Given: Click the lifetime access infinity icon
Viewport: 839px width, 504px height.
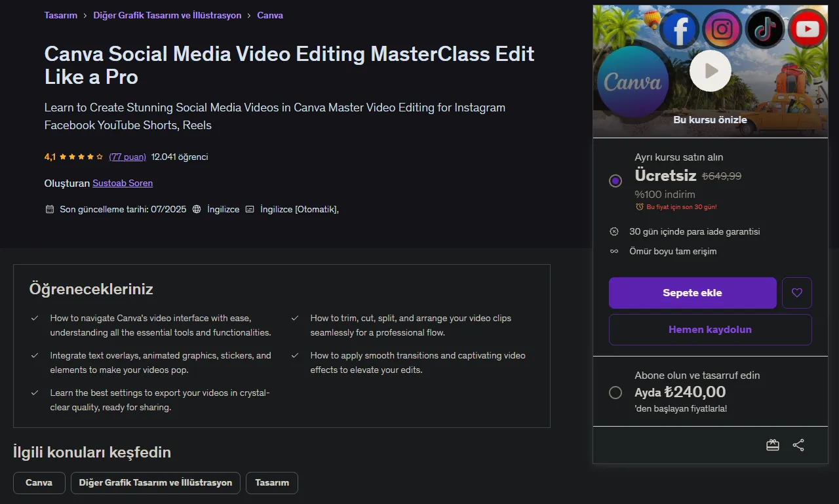Looking at the screenshot, I should pos(614,251).
